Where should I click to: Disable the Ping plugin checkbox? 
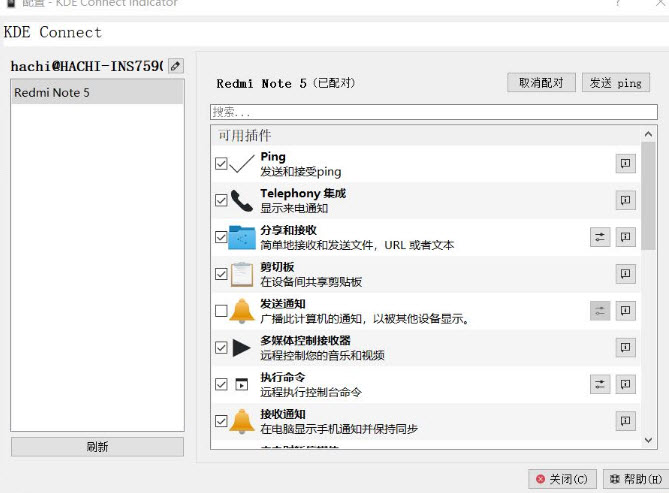pyautogui.click(x=221, y=163)
